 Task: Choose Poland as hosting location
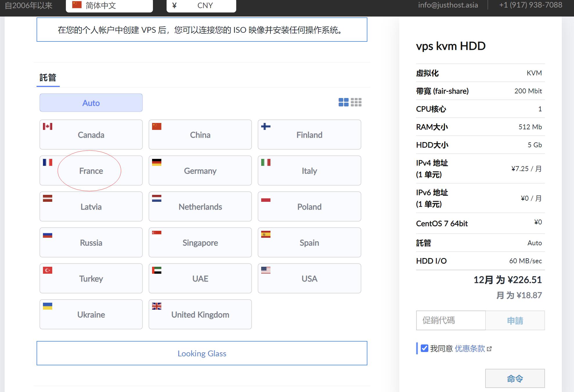tap(309, 206)
